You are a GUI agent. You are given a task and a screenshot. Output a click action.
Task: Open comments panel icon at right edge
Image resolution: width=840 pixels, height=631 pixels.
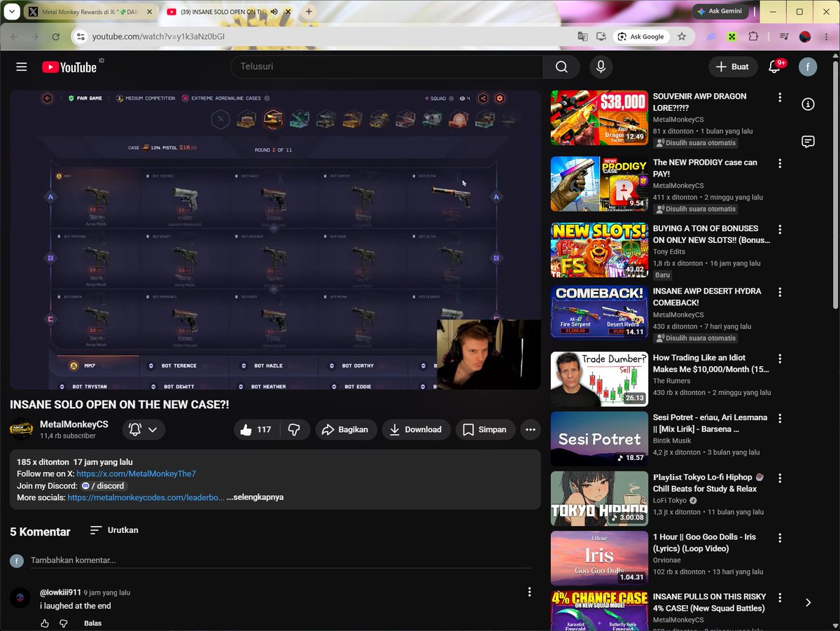(808, 141)
